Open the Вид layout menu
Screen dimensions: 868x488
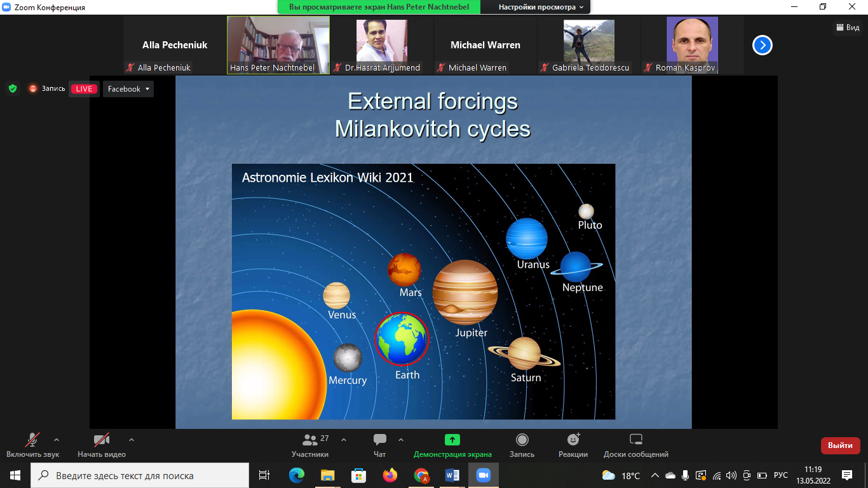(848, 27)
